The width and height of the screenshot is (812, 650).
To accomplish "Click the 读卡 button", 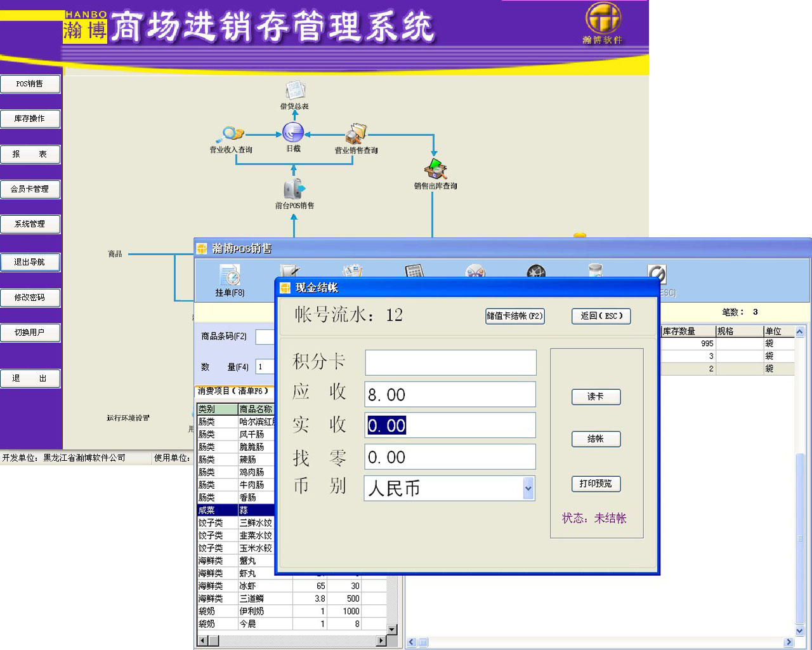I will point(596,397).
